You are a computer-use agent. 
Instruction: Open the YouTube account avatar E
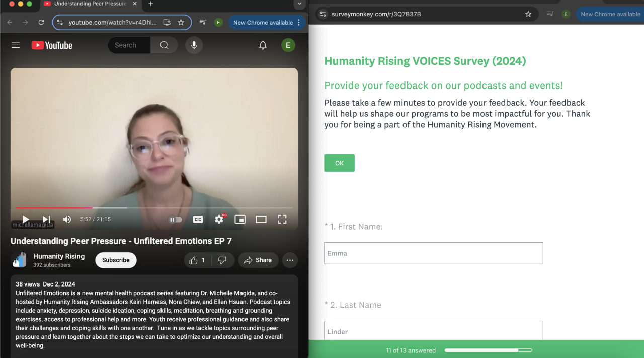(x=288, y=45)
